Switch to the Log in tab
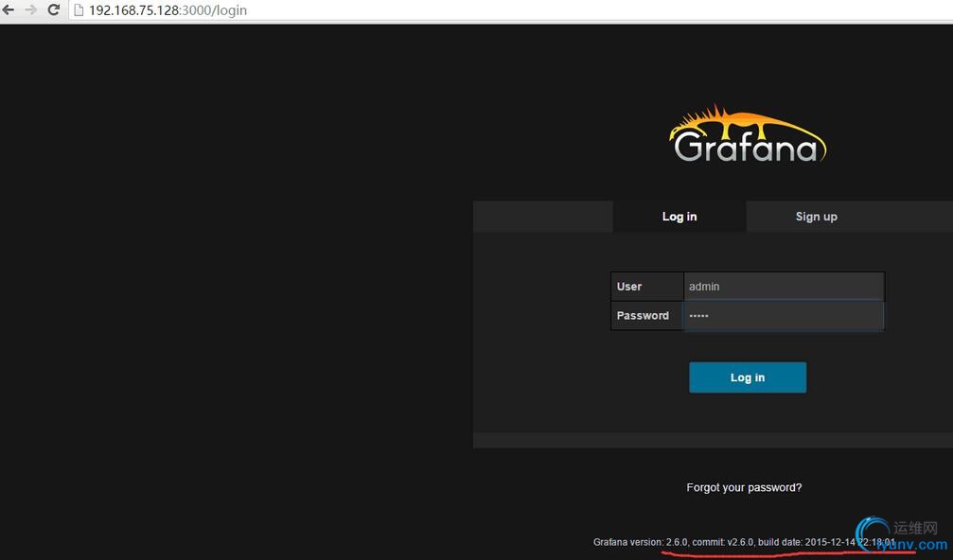This screenshot has width=953, height=560. (x=679, y=217)
